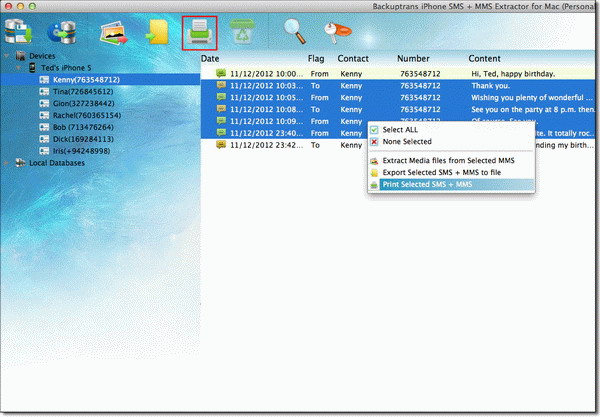Click number 763548712 in first row
The width and height of the screenshot is (600, 417).
click(x=420, y=73)
